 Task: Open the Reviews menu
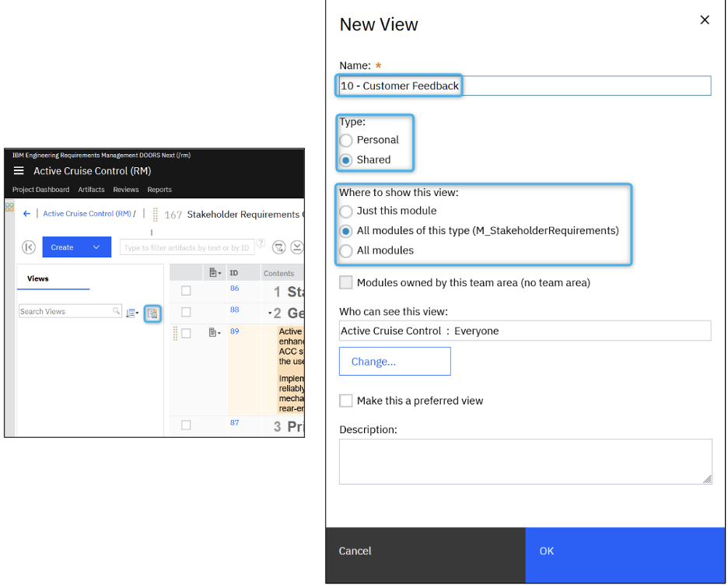[x=126, y=190]
